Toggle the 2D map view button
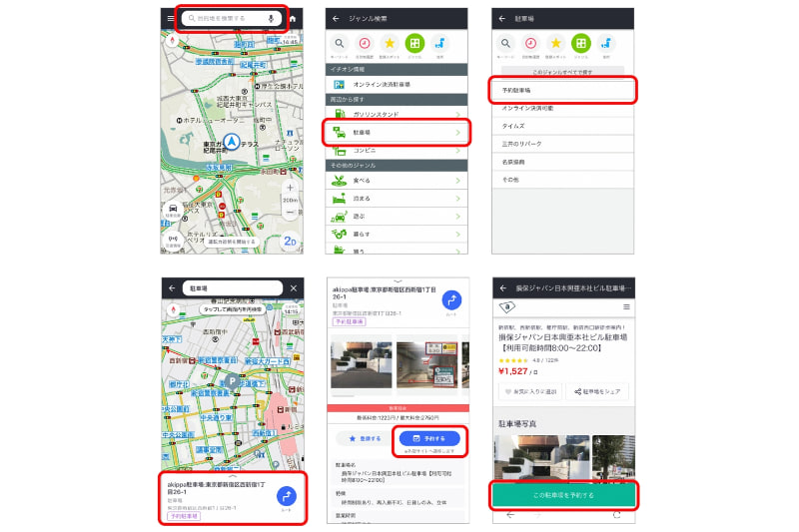This screenshot has height=532, width=799. pos(290,241)
